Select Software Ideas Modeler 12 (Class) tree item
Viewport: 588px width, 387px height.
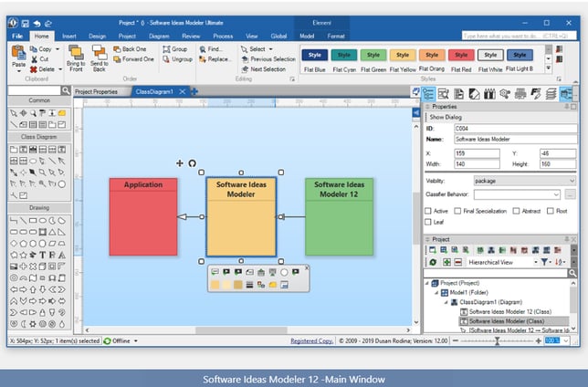510,311
